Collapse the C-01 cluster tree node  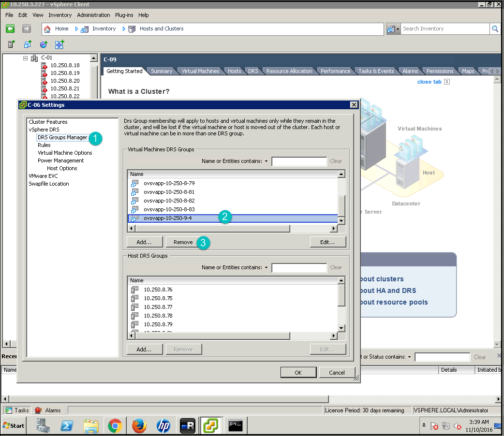tap(26, 58)
